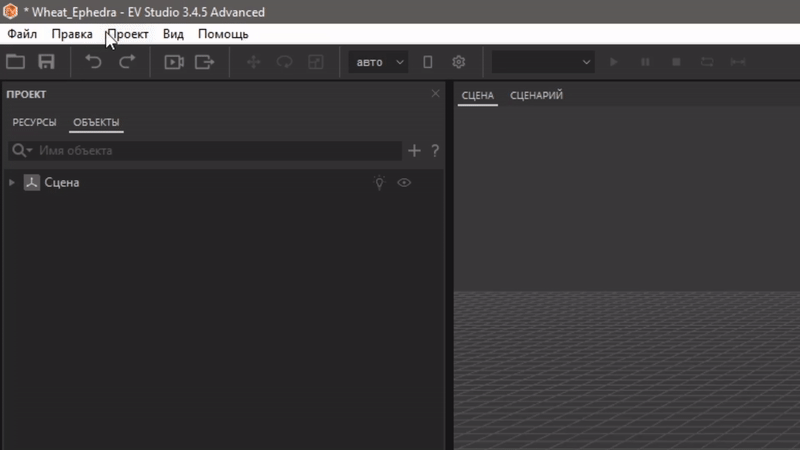The height and width of the screenshot is (450, 800).
Task: Add a new object with plus icon
Action: (415, 151)
